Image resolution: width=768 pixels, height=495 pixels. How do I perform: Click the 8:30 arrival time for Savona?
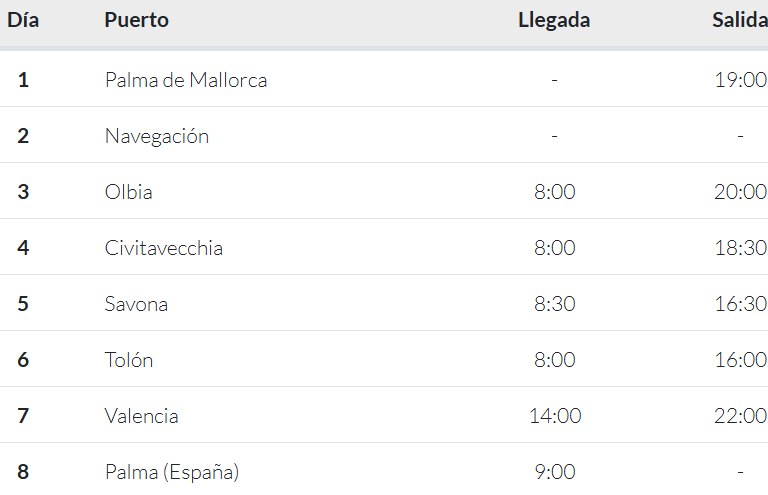[x=554, y=304]
